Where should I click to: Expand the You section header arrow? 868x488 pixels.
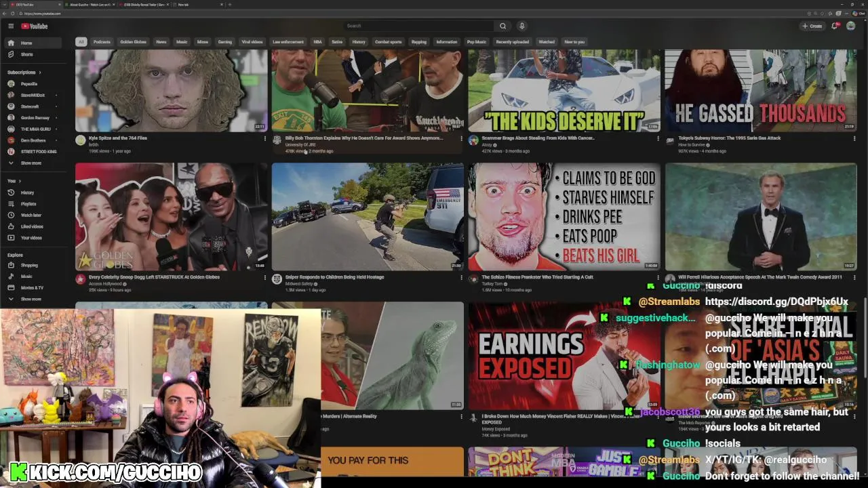pyautogui.click(x=20, y=181)
